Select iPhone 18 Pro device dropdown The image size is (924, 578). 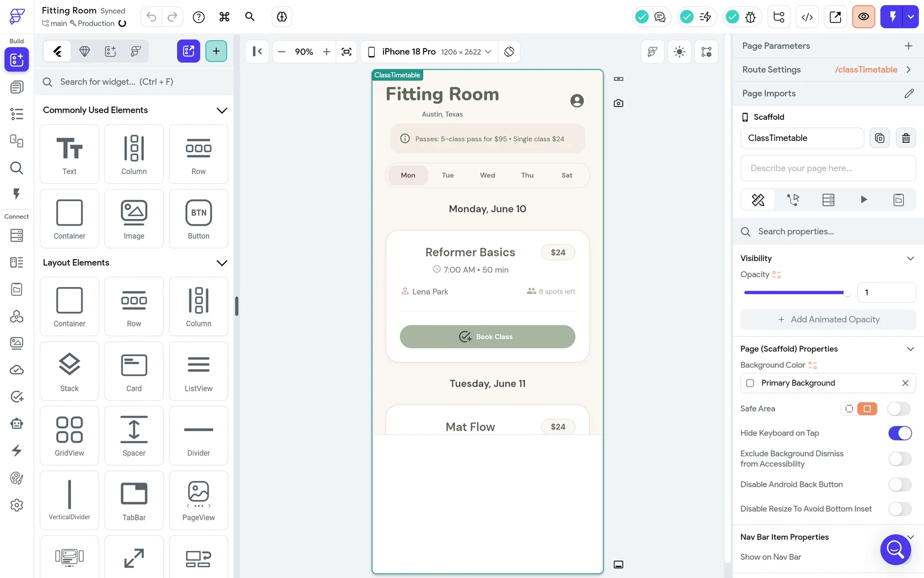(x=429, y=51)
